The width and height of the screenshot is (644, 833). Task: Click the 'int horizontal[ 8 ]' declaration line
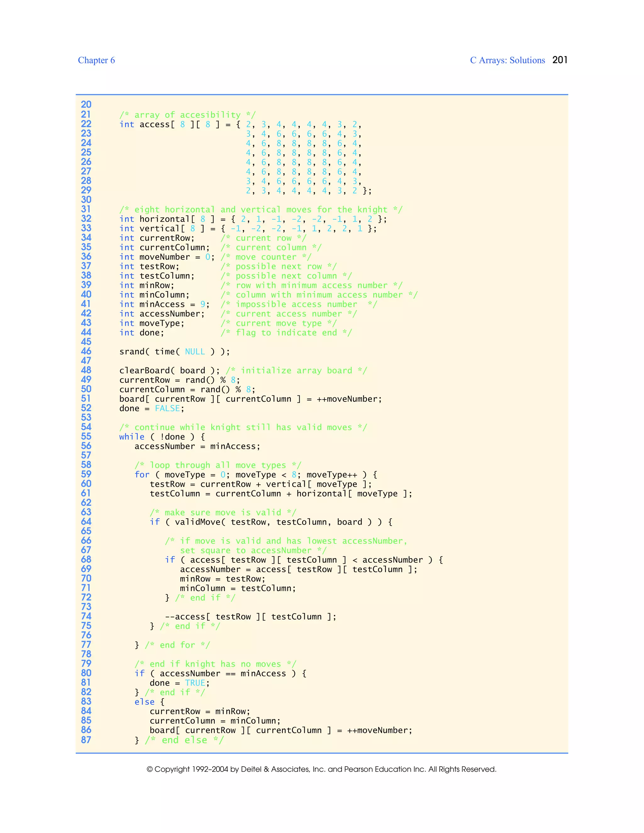point(253,219)
